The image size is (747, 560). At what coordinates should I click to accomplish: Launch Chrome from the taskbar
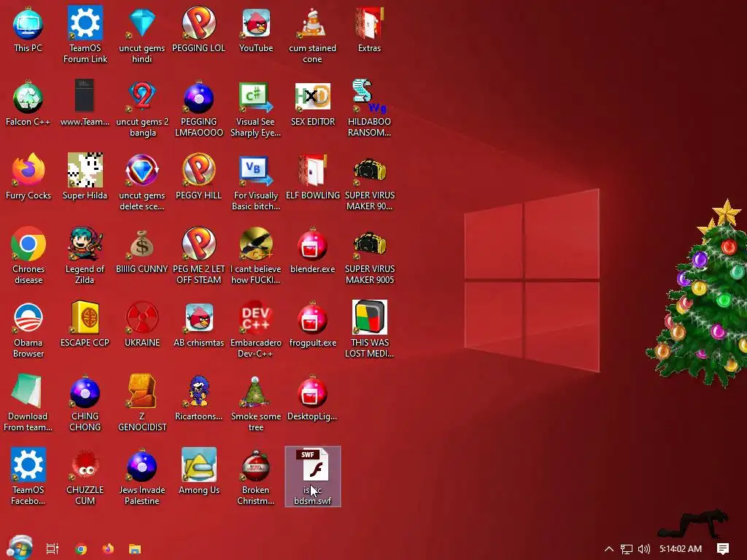(x=81, y=548)
